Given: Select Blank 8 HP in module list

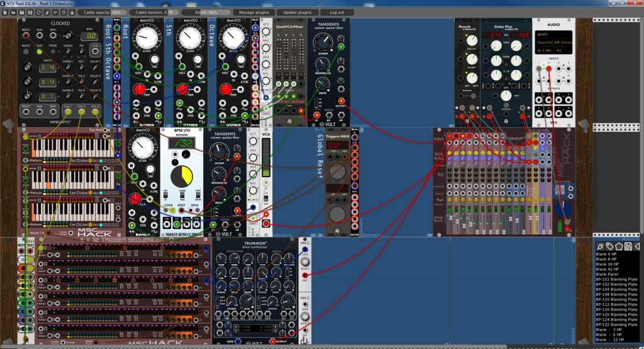Looking at the screenshot, I should [x=606, y=259].
